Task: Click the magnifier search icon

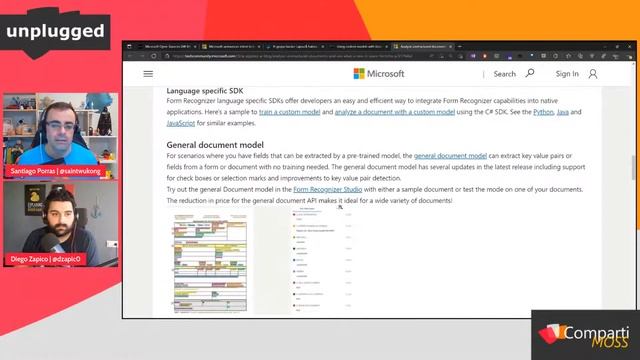Action: [530, 73]
